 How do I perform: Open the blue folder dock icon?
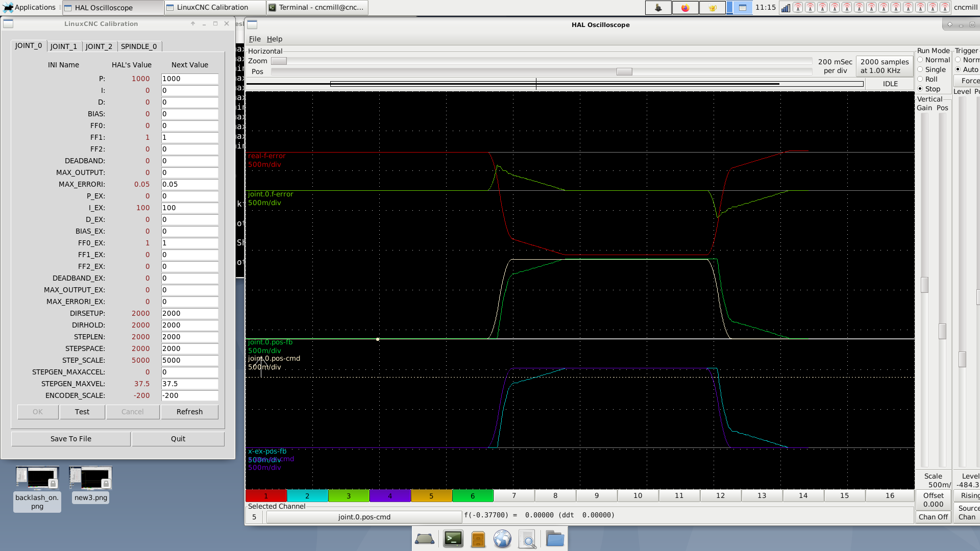(x=555, y=539)
